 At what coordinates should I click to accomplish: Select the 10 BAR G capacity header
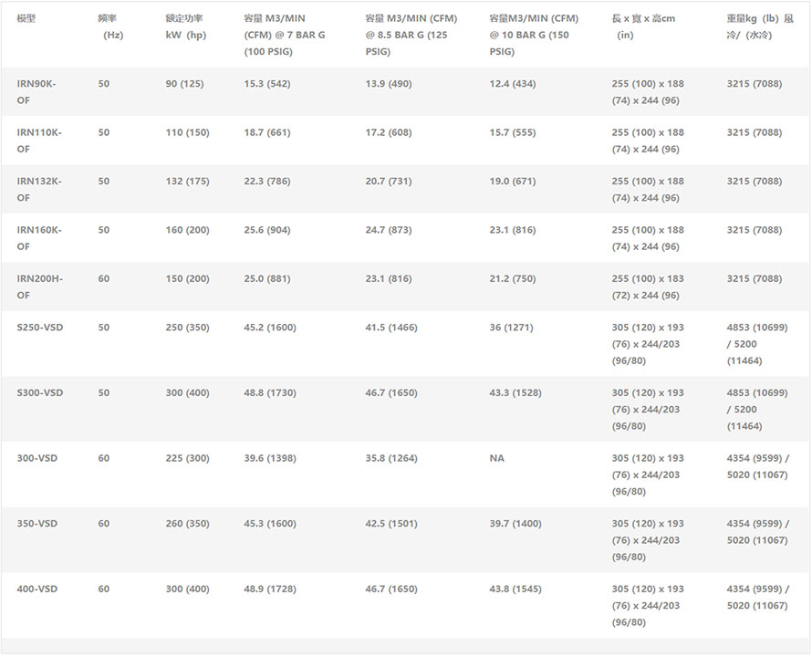coord(534,35)
